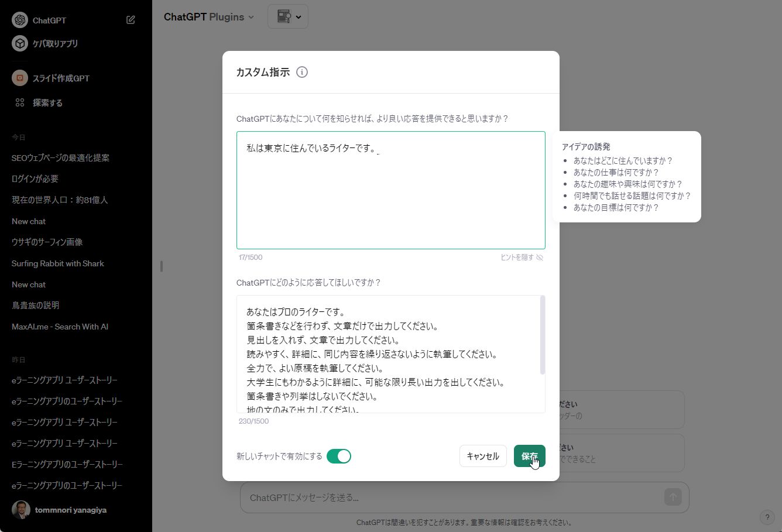Click the about-you text field
Screen dimensions: 782x532
390,190
